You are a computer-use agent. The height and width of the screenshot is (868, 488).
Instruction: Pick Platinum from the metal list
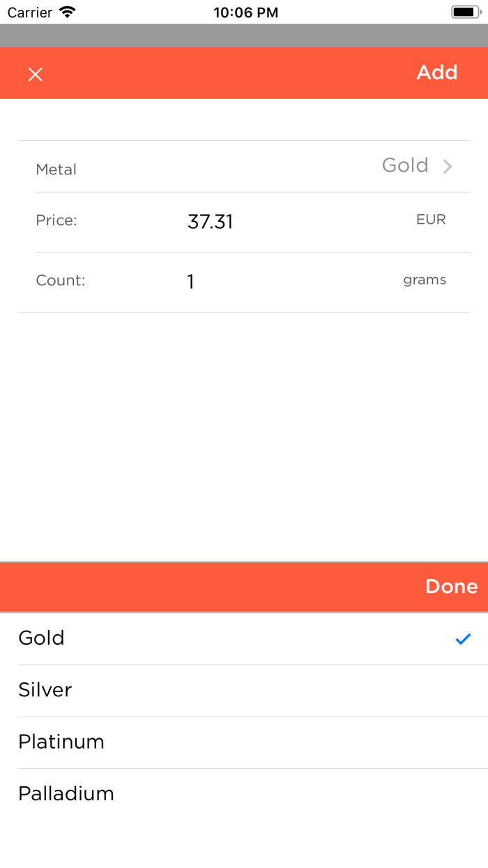point(61,742)
